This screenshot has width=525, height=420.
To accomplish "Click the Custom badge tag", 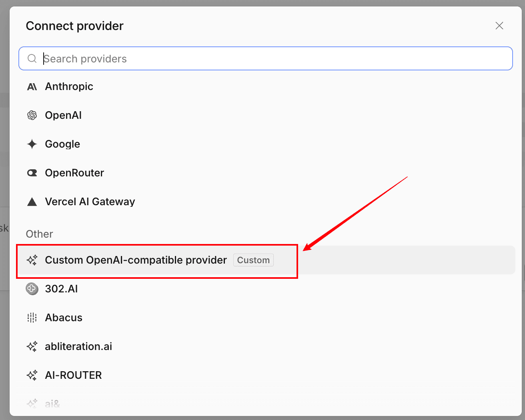I will coord(253,260).
